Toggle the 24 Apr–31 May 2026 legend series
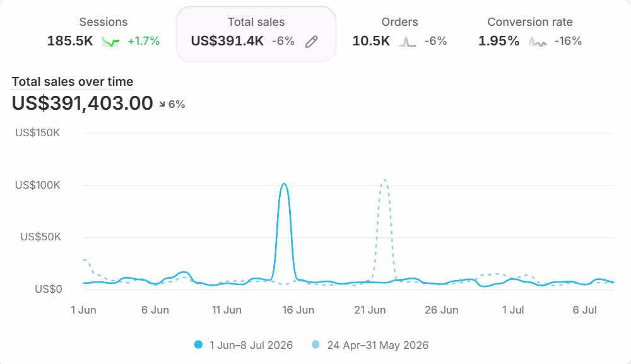This screenshot has width=631, height=364. [x=370, y=345]
